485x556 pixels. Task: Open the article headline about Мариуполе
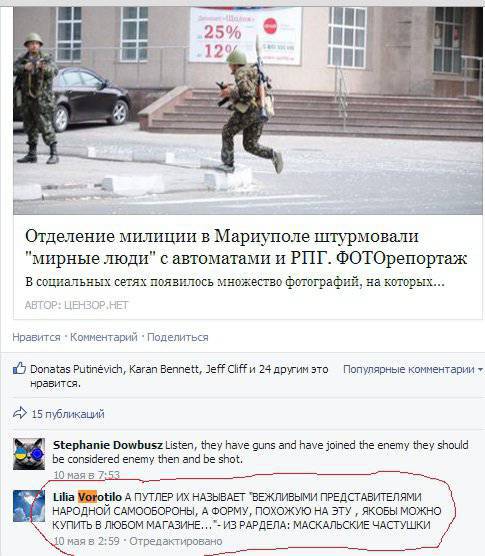(246, 247)
